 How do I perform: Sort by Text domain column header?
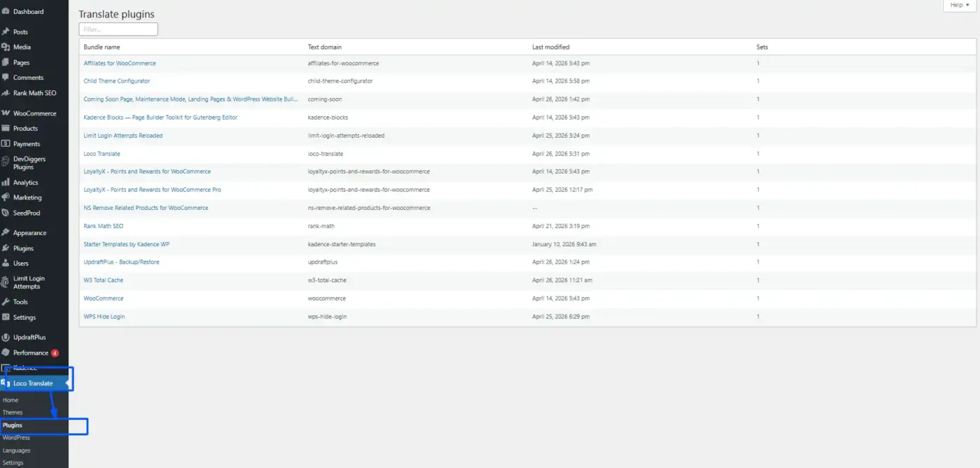coord(325,48)
